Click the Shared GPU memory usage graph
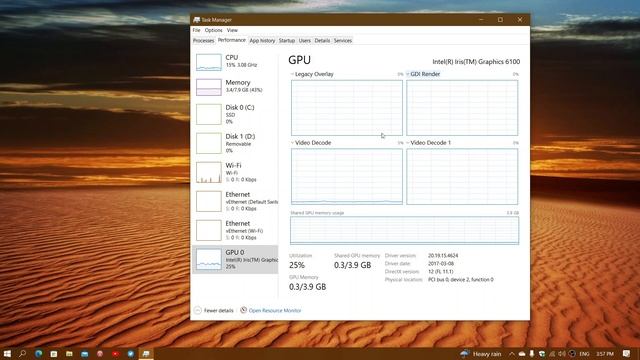This screenshot has height=360, width=640. tap(404, 230)
